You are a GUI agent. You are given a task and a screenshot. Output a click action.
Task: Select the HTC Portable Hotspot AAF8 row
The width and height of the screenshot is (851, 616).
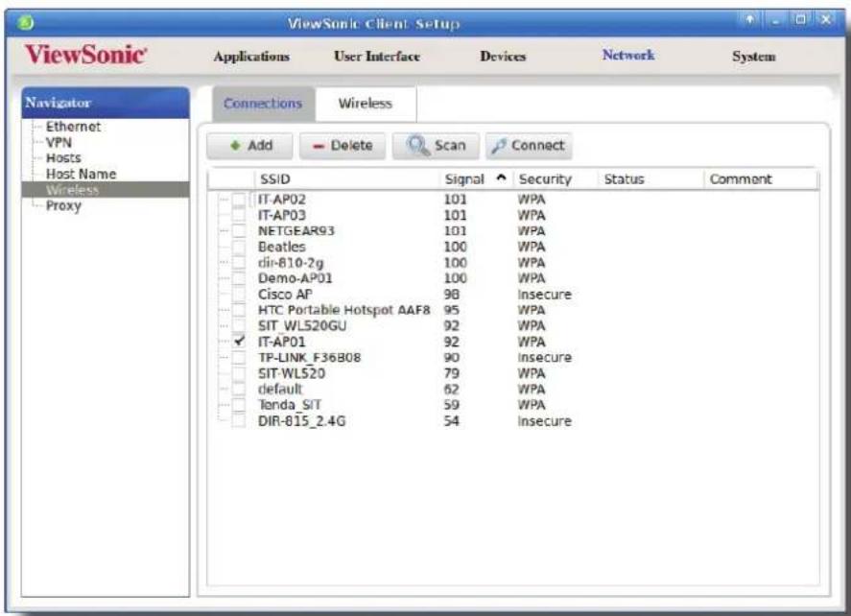pyautogui.click(x=513, y=311)
